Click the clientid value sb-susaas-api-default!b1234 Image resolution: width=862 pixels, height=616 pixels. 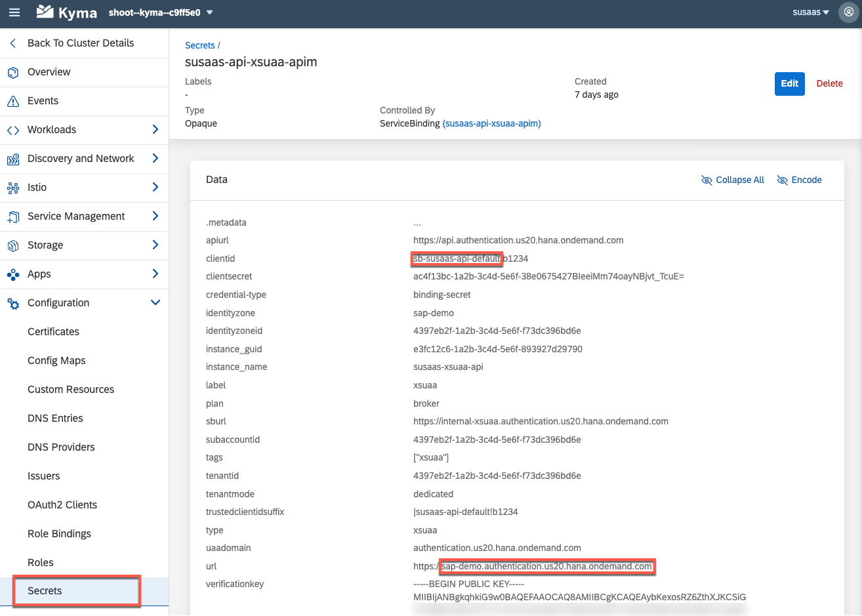[x=470, y=258]
